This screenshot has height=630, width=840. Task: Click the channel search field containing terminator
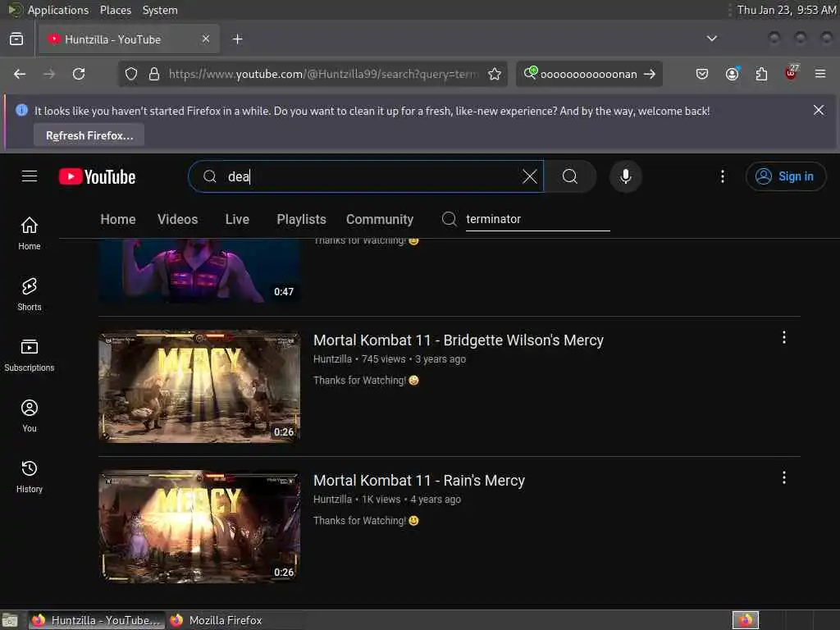[x=537, y=219]
